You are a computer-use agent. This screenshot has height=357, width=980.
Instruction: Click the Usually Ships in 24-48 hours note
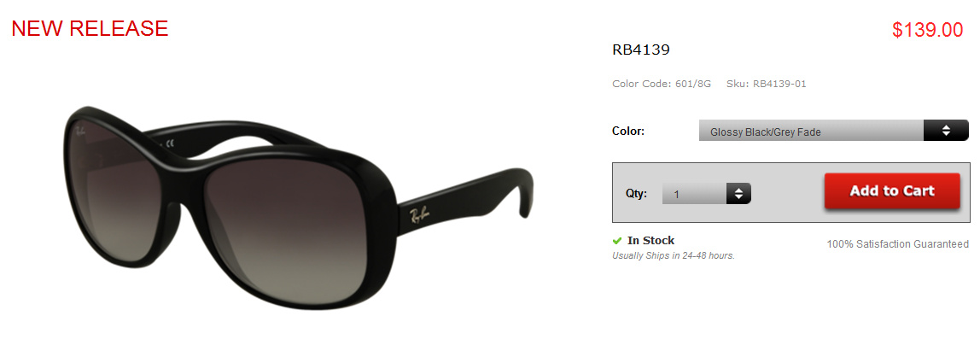(674, 255)
